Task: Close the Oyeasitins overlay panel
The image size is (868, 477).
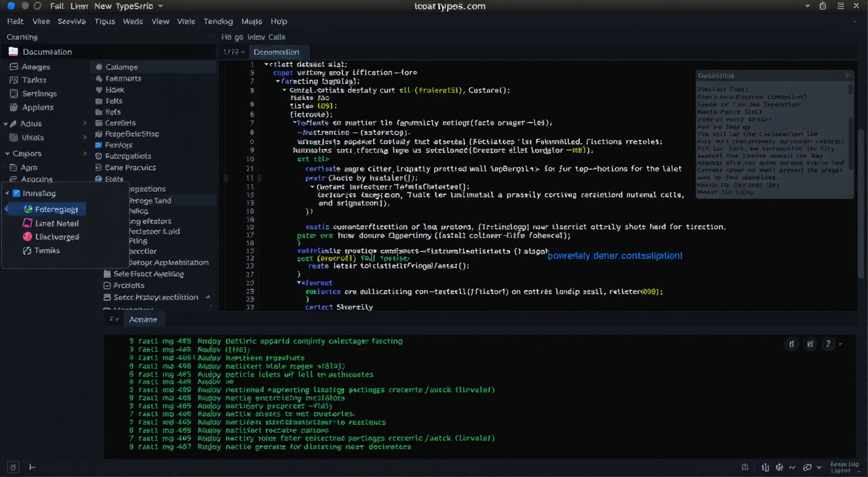Action: [848, 75]
